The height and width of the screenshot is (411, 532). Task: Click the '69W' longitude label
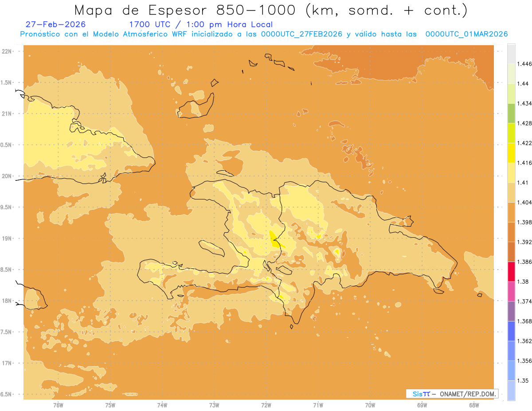click(x=422, y=405)
